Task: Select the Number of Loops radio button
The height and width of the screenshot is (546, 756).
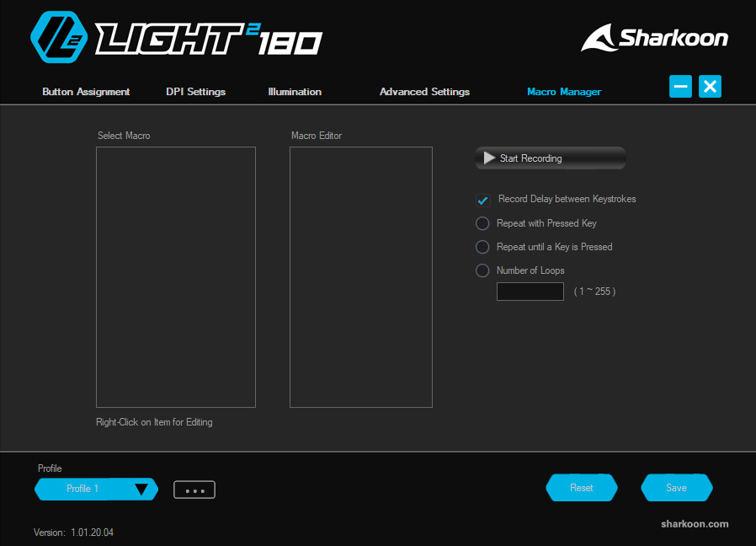Action: pos(482,270)
